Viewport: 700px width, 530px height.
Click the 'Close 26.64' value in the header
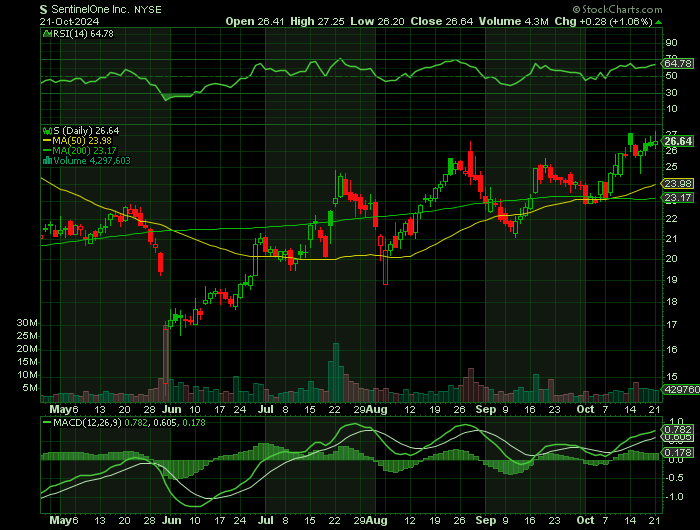(x=442, y=21)
